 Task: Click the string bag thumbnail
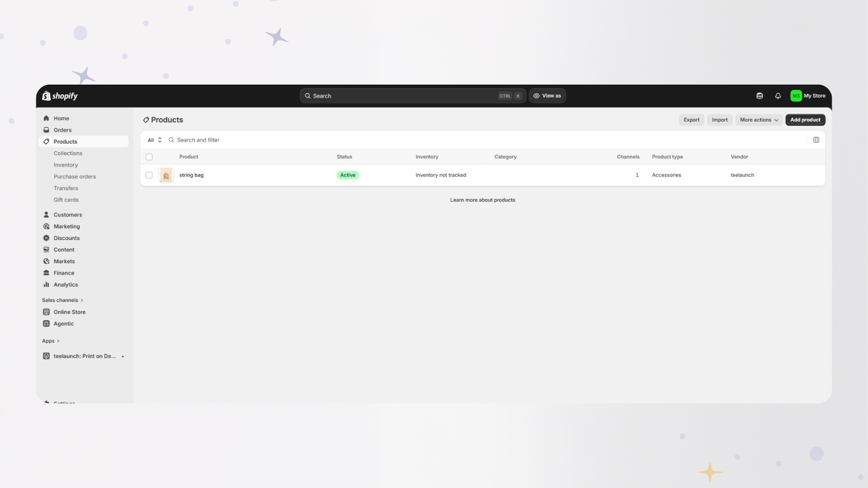[167, 175]
